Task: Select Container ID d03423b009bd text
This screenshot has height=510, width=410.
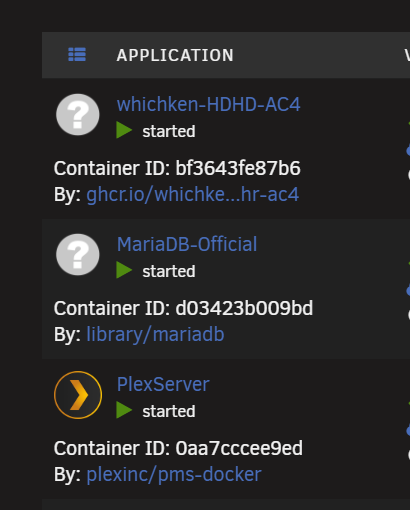Action: pos(183,308)
